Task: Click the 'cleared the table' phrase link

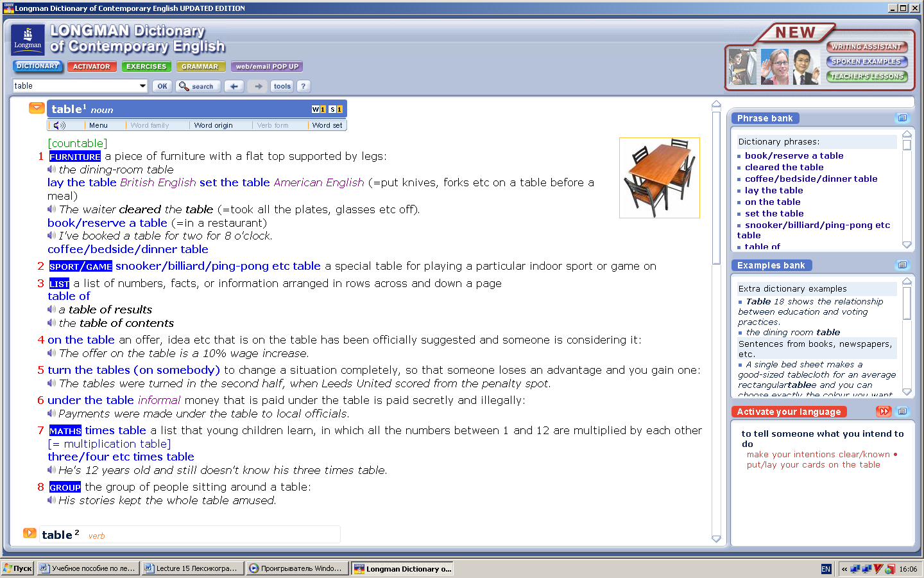Action: click(x=784, y=168)
